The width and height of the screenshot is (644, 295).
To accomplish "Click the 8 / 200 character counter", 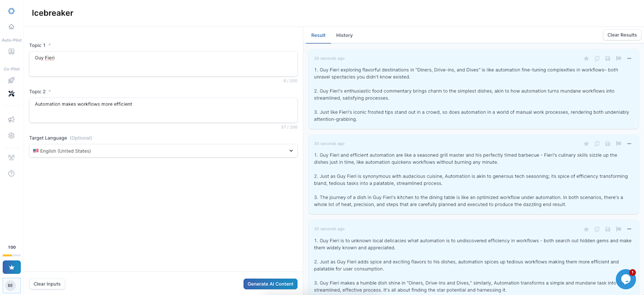I will point(290,81).
